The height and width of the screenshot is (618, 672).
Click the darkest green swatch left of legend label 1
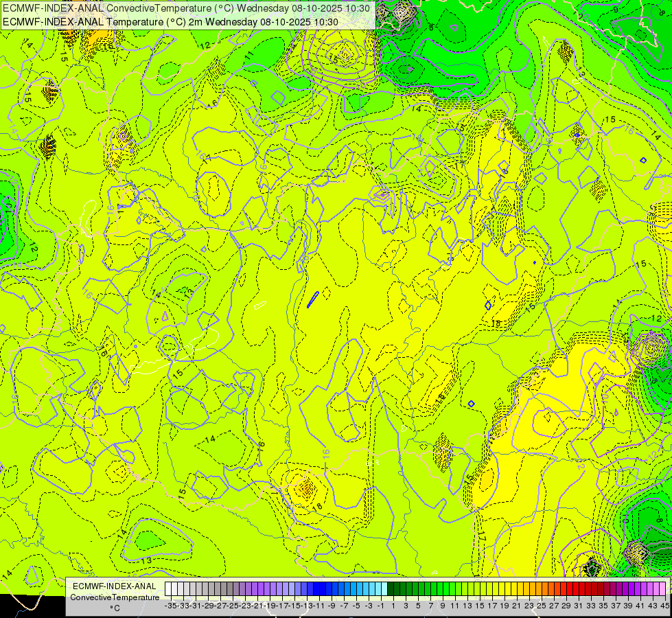coord(391,589)
